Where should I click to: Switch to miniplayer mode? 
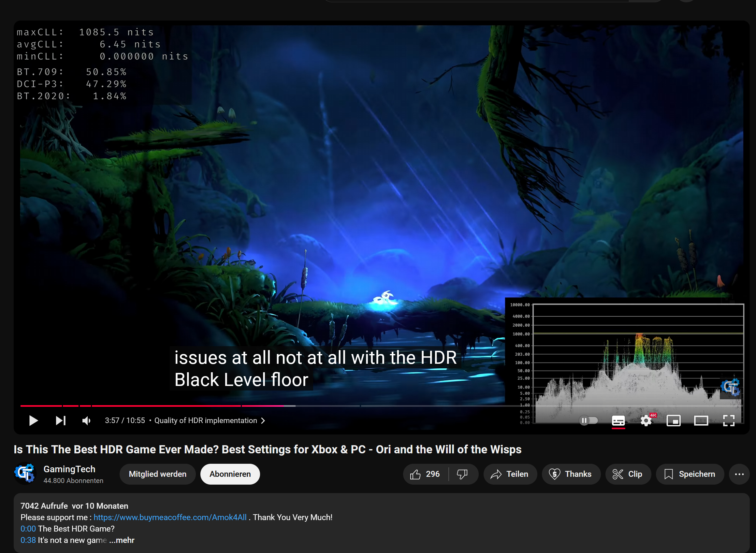pyautogui.click(x=674, y=421)
